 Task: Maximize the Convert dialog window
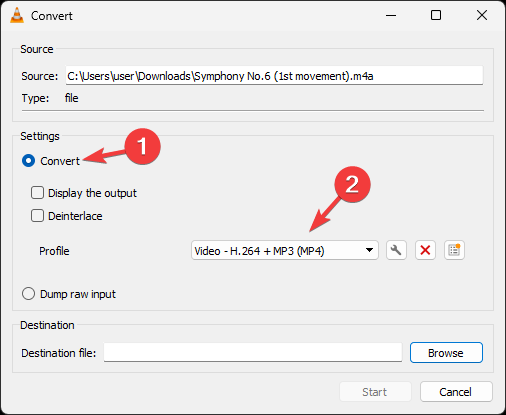(x=436, y=15)
